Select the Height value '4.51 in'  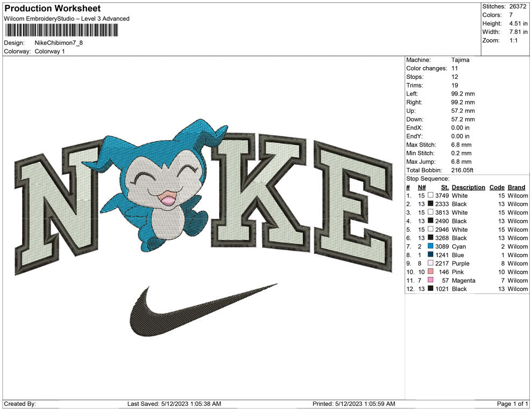point(518,24)
